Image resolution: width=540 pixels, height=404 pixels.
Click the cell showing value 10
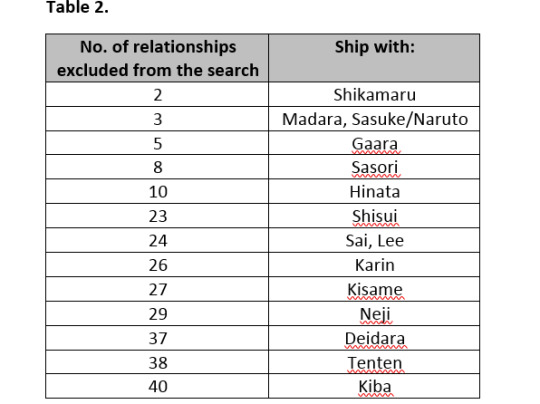(157, 191)
